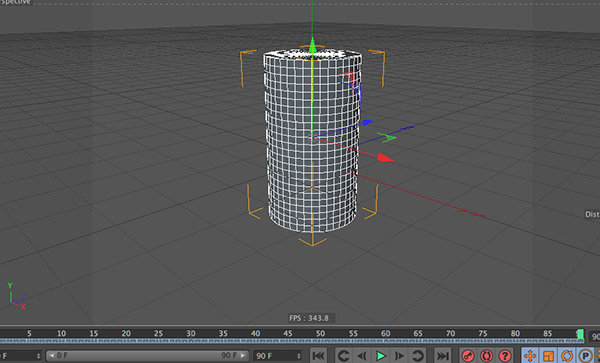Click frame 25 on the timeline ruler
This screenshot has height=363, width=600.
[158, 333]
